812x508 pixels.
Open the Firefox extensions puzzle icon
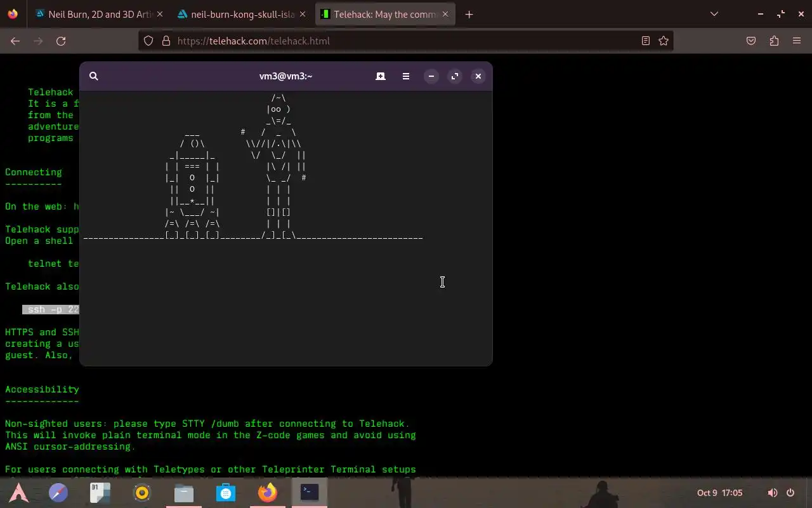(x=774, y=41)
